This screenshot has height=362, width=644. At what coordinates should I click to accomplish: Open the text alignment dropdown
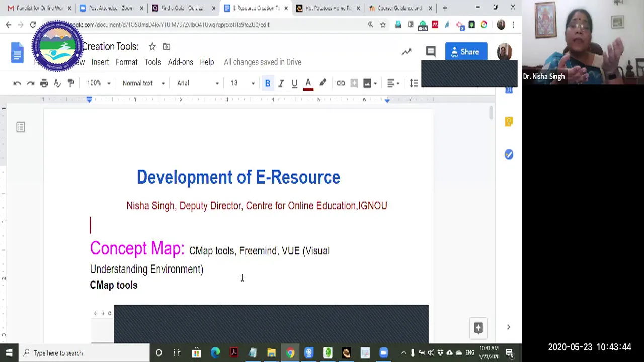(394, 83)
